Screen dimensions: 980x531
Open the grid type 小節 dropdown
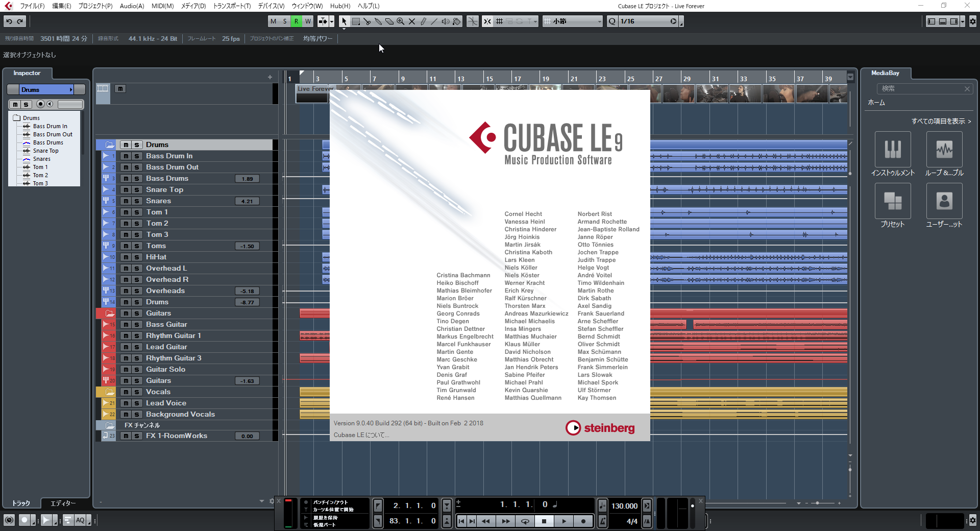[x=573, y=21]
